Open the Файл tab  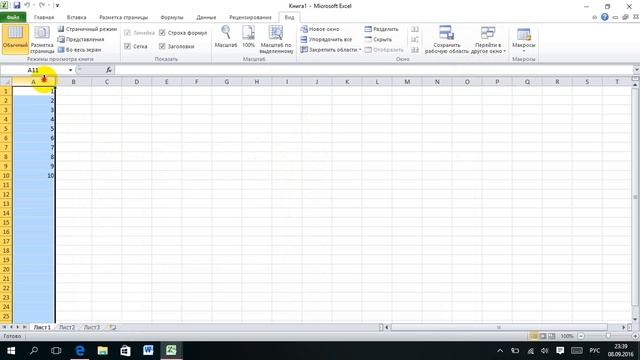[x=13, y=17]
